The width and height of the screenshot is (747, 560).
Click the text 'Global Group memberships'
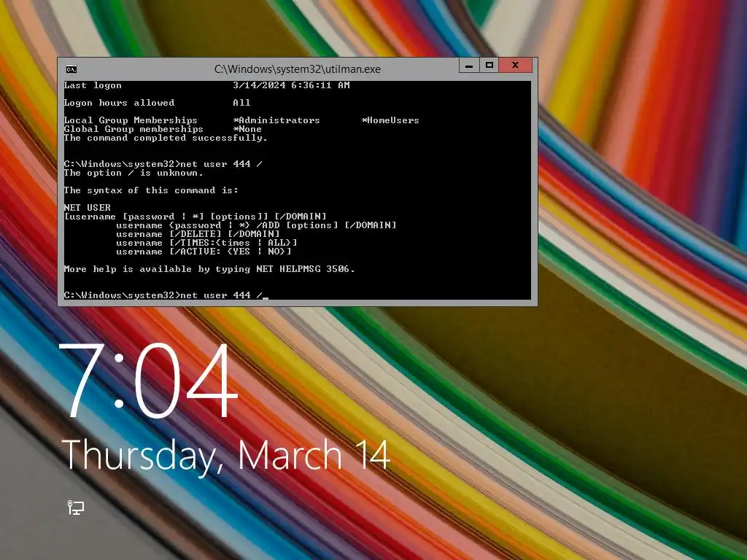pos(133,129)
